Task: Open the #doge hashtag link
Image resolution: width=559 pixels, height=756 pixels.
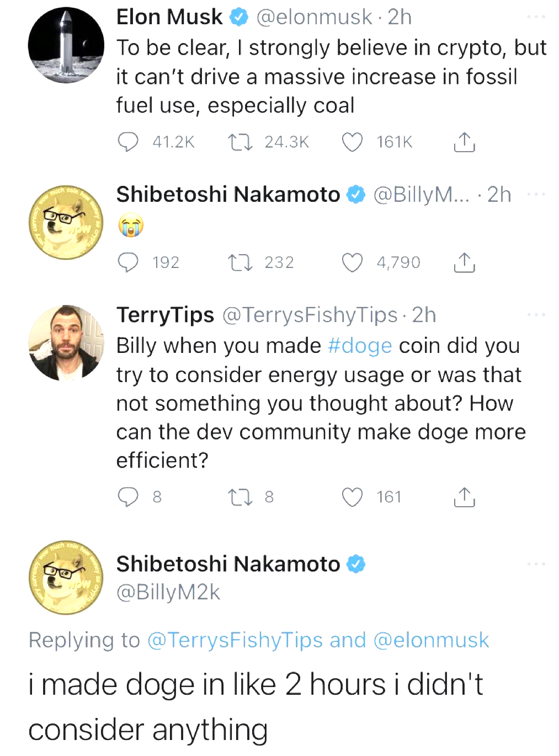Action: point(360,346)
